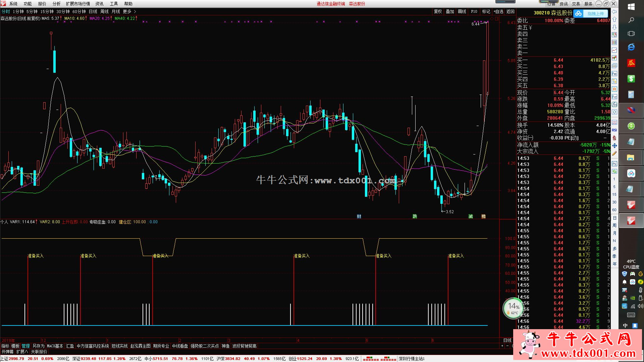Switch to 30分钟 period
The width and height of the screenshot is (644, 362).
63,11
